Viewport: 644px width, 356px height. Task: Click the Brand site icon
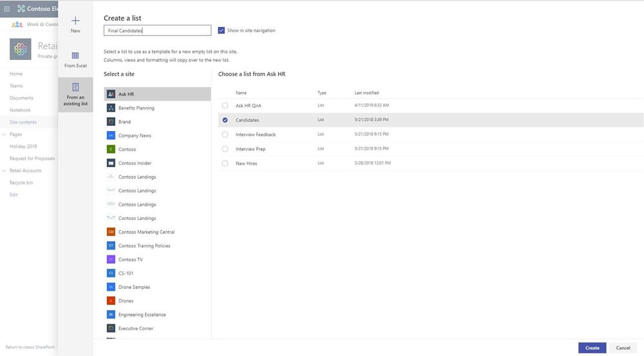click(111, 122)
